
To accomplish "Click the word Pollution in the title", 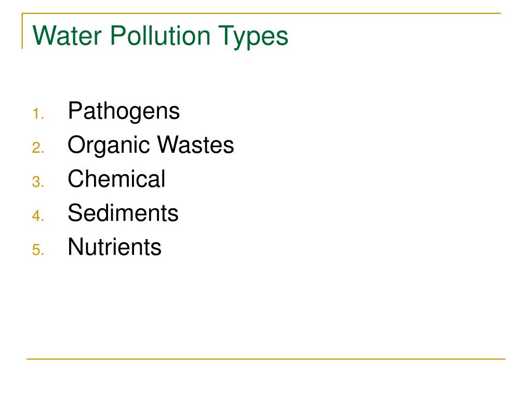I will (x=160, y=35).
